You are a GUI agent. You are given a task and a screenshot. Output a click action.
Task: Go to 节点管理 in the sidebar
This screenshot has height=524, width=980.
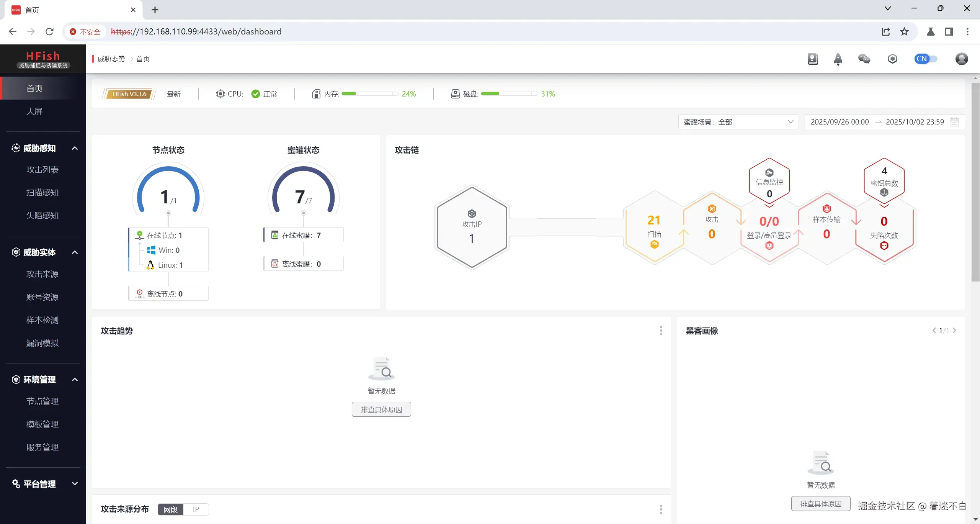click(x=42, y=401)
